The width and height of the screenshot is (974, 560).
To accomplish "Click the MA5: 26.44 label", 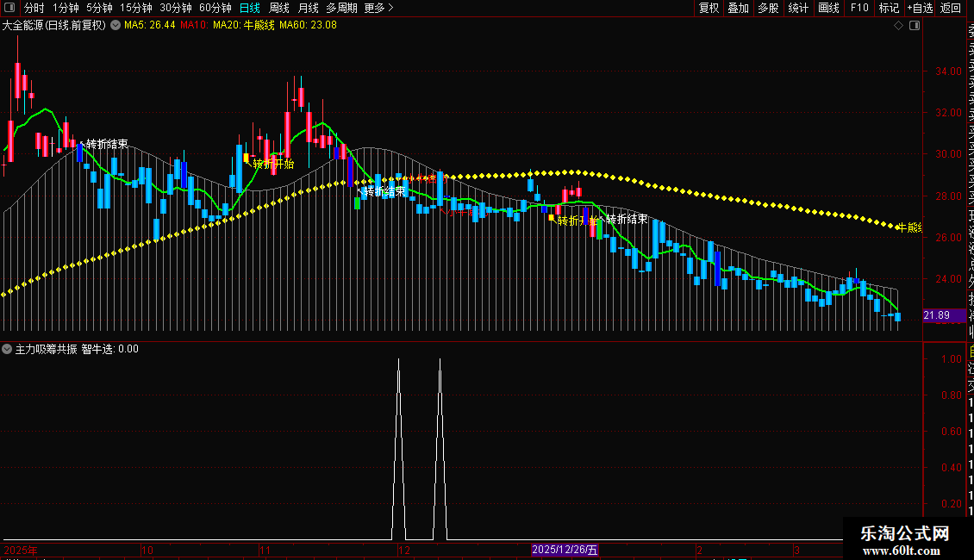I will coord(150,26).
